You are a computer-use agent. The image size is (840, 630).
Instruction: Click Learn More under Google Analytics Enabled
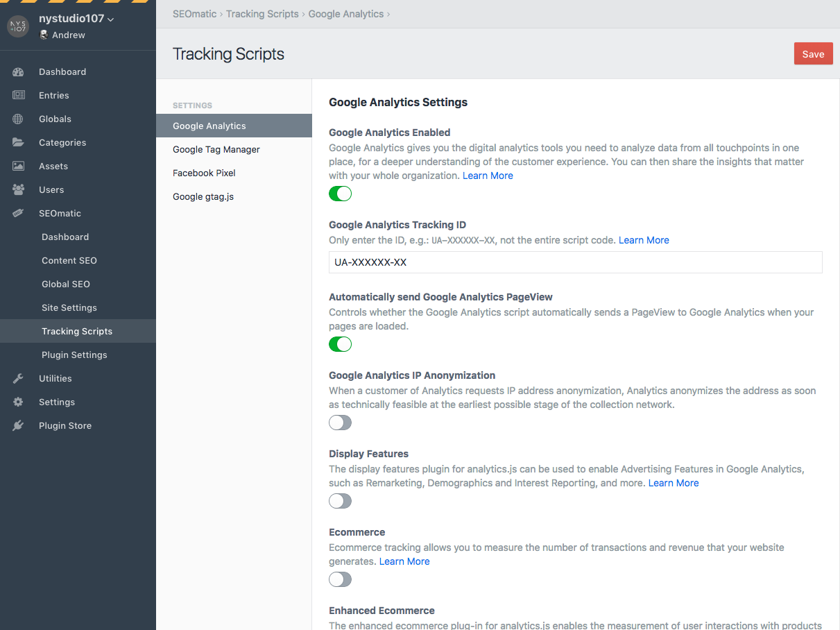[488, 176]
